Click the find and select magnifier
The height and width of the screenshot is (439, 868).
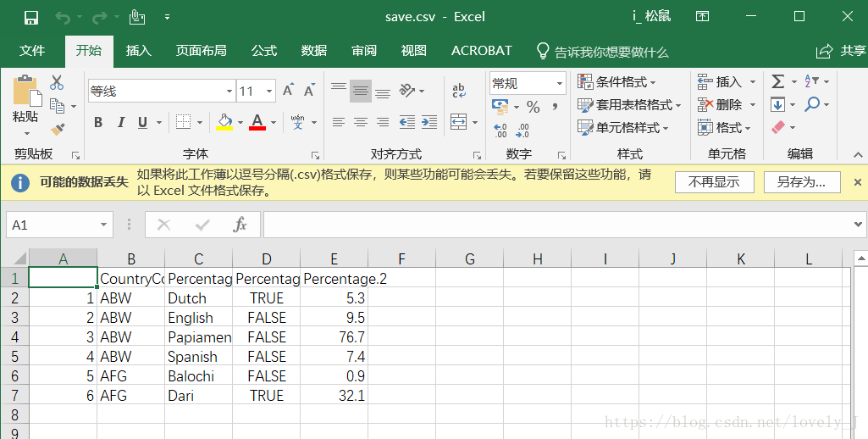pos(812,104)
